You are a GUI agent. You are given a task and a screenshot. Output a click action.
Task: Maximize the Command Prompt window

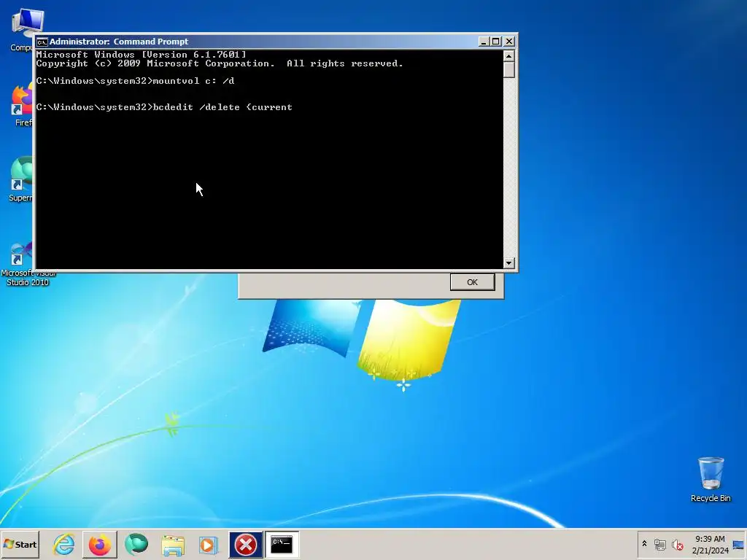[x=496, y=42]
